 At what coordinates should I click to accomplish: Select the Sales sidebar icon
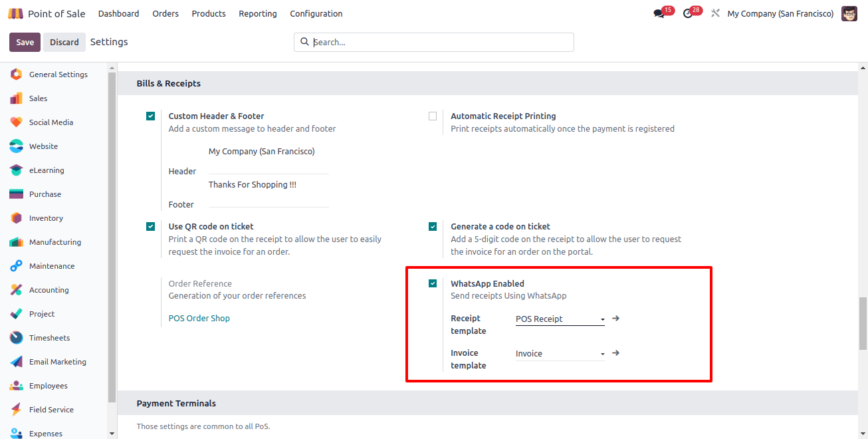tap(17, 98)
